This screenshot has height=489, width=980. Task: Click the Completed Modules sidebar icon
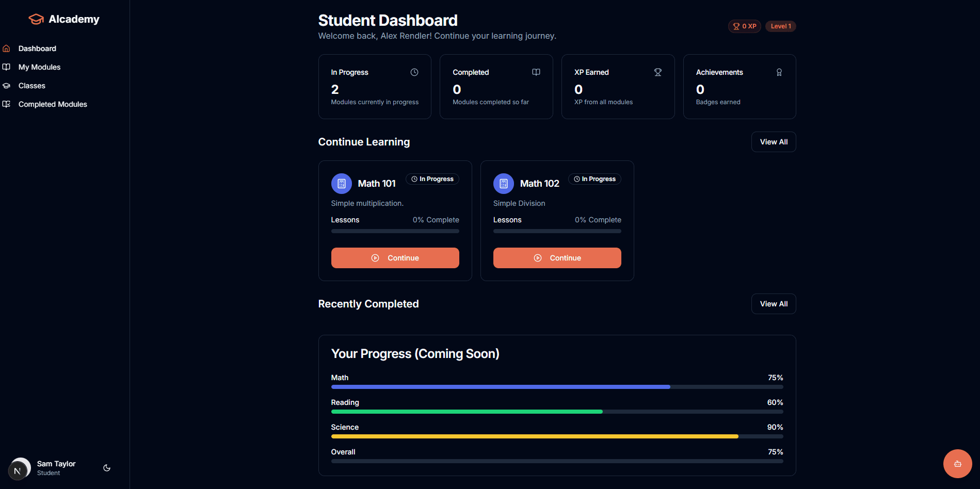pos(6,104)
